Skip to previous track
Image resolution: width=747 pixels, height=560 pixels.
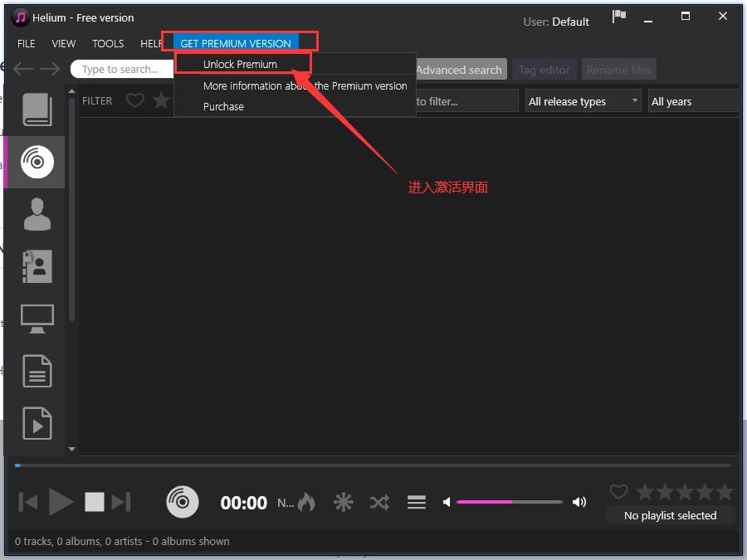pyautogui.click(x=28, y=503)
